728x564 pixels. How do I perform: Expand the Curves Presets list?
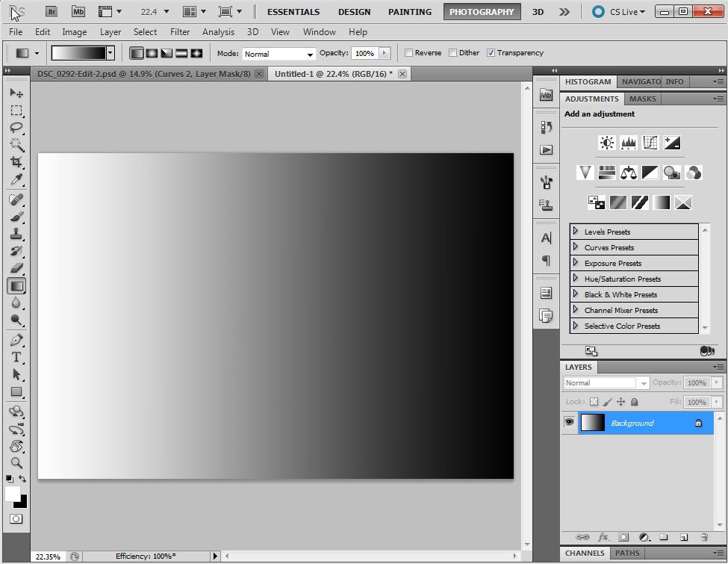[x=576, y=247]
